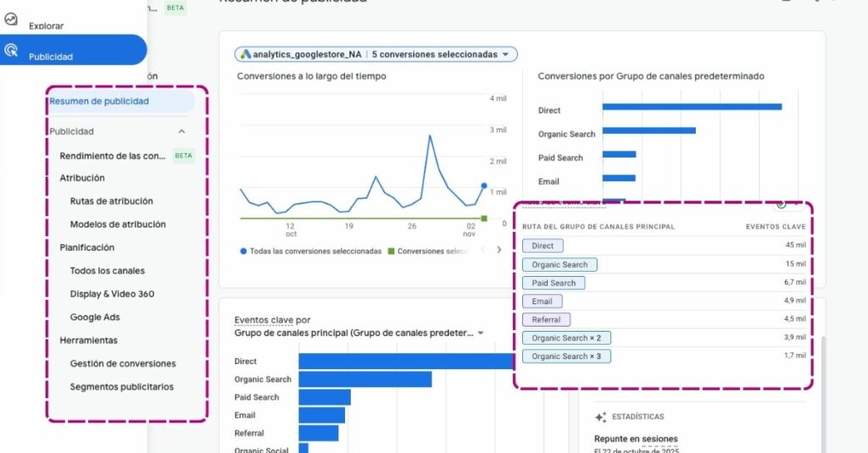The height and width of the screenshot is (453, 868).
Task: Select the Organic Search × 2 chip
Action: pyautogui.click(x=566, y=338)
